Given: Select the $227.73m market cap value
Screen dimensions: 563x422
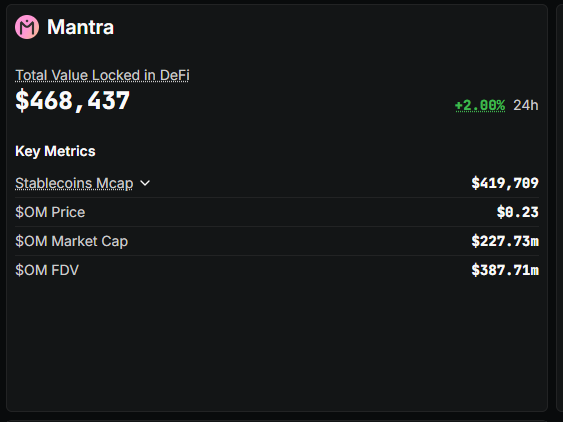Looking at the screenshot, I should coord(505,241).
